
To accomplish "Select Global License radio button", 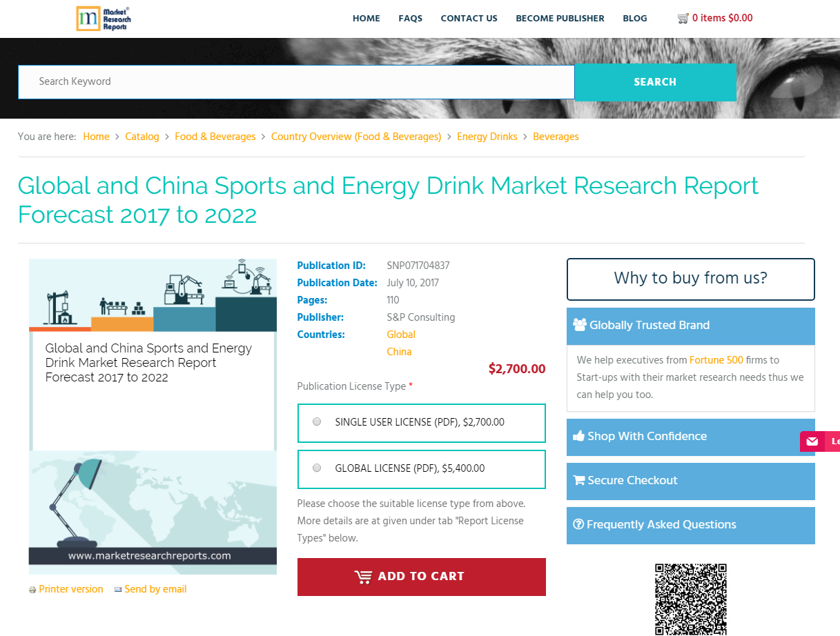I will 317,468.
